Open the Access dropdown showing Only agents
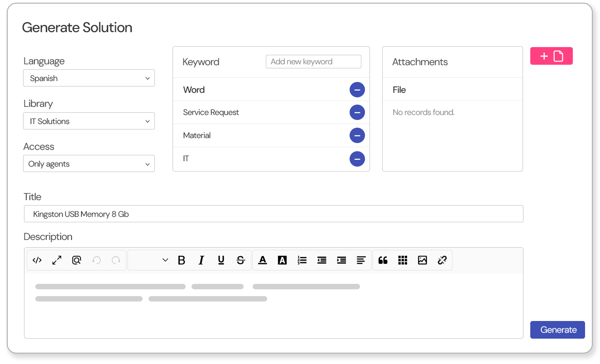 tap(89, 163)
